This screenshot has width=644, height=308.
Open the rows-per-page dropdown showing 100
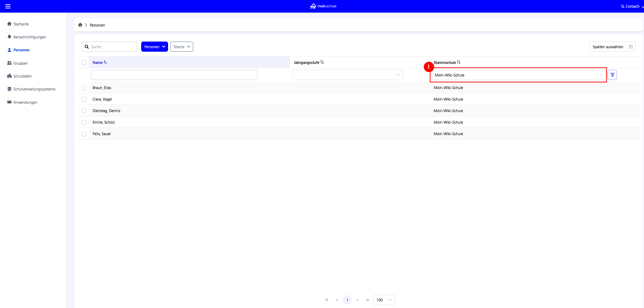point(384,300)
